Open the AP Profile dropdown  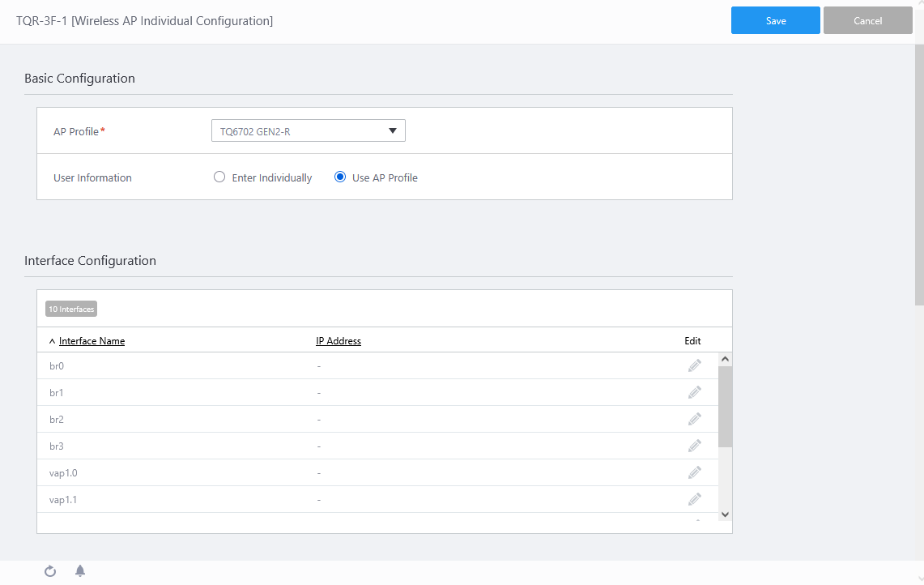[x=308, y=130]
